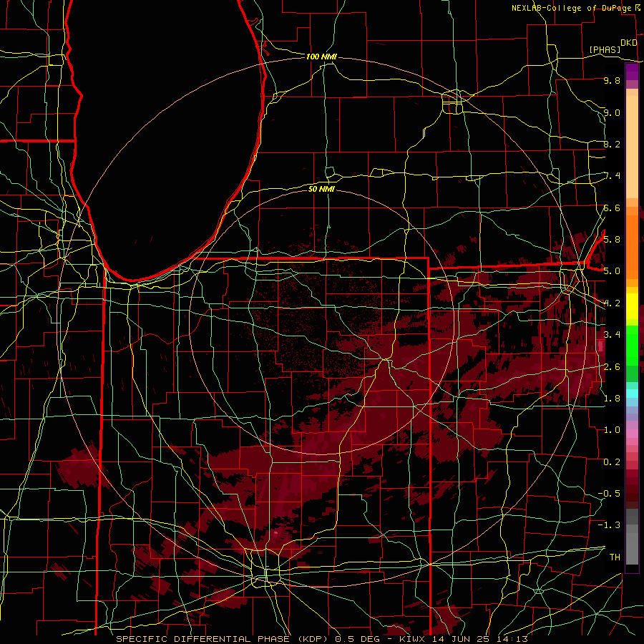Viewport: 644px width, 644px height.
Task: Pick the cyan segment of the color bar
Action: pyautogui.click(x=632, y=394)
